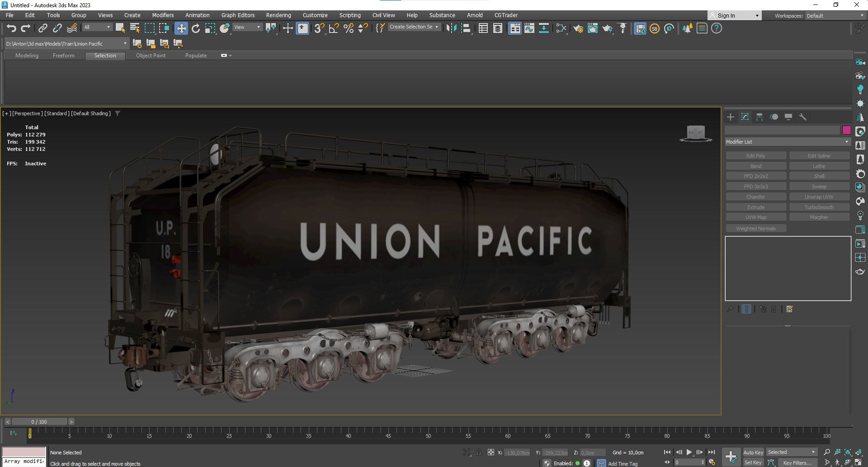Open the Selected key mode dropdown
This screenshot has width=868, height=467.
coord(792,452)
